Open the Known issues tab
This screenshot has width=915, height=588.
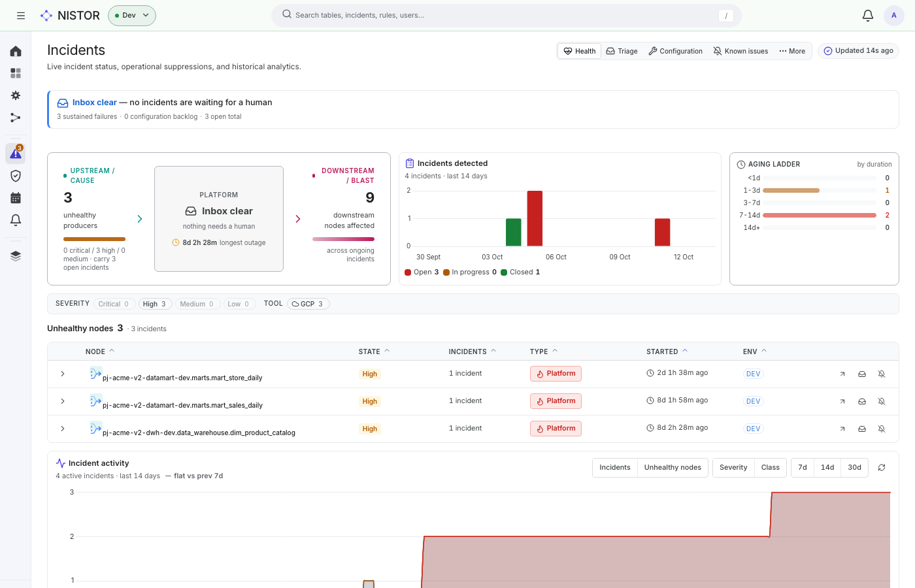740,51
